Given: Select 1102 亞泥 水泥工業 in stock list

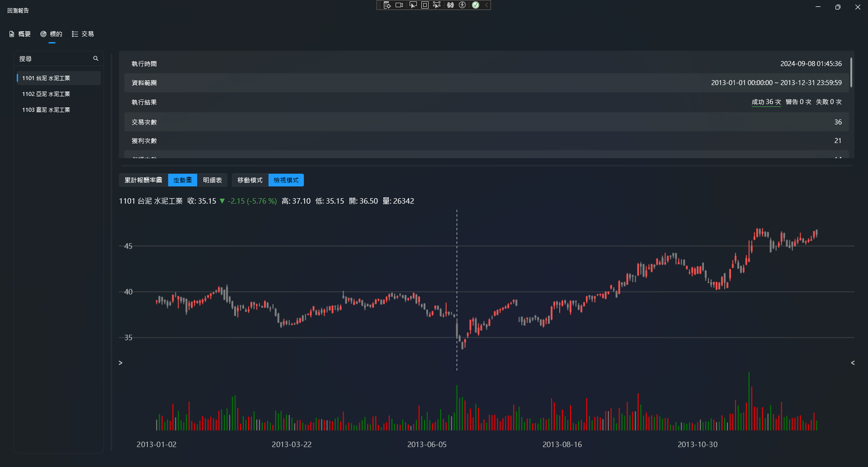Looking at the screenshot, I should point(46,94).
